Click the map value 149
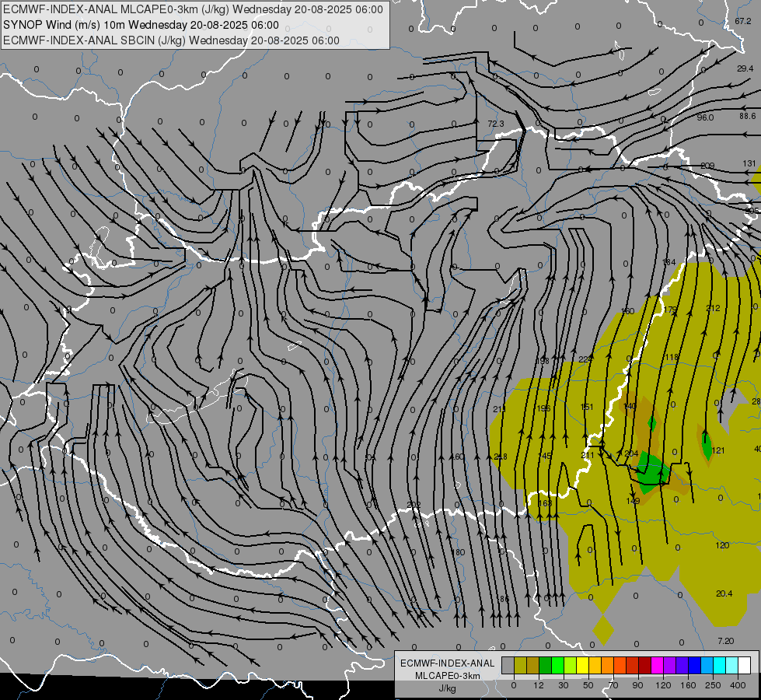The height and width of the screenshot is (700, 761). 633,502
